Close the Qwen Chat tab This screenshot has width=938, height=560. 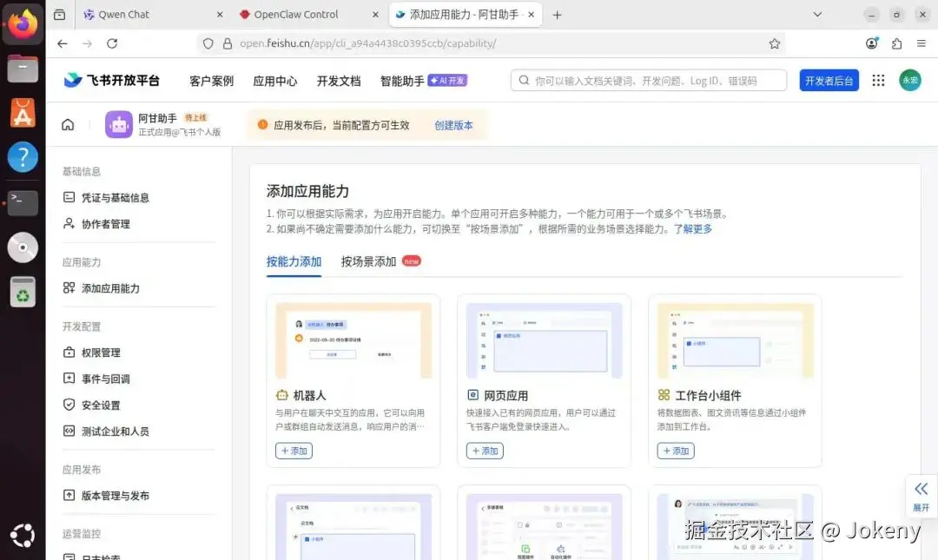pos(220,15)
